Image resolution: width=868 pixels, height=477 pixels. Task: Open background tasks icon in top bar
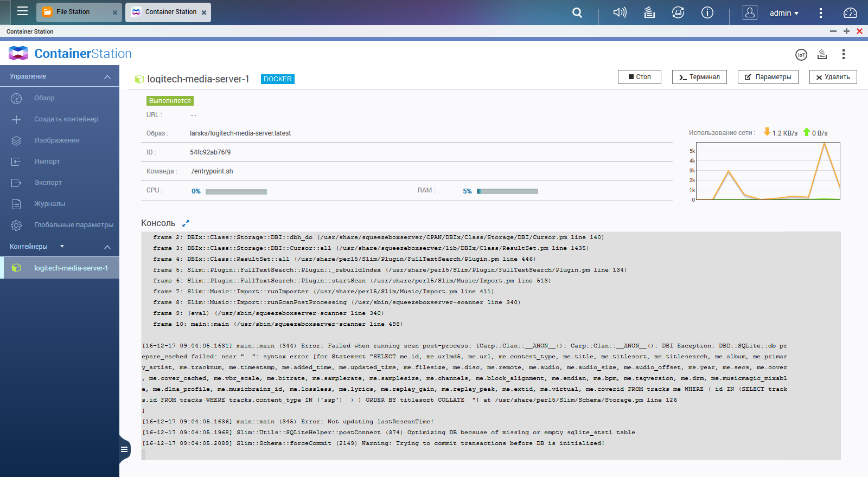click(x=649, y=12)
